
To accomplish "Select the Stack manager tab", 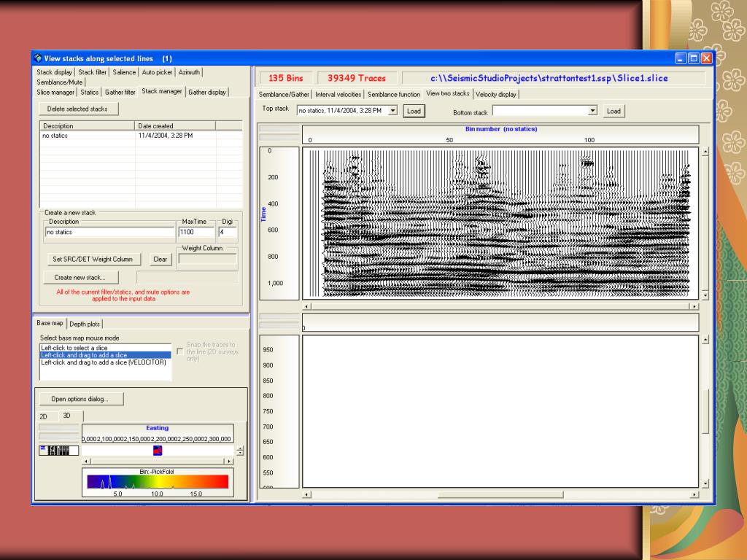I will 161,91.
